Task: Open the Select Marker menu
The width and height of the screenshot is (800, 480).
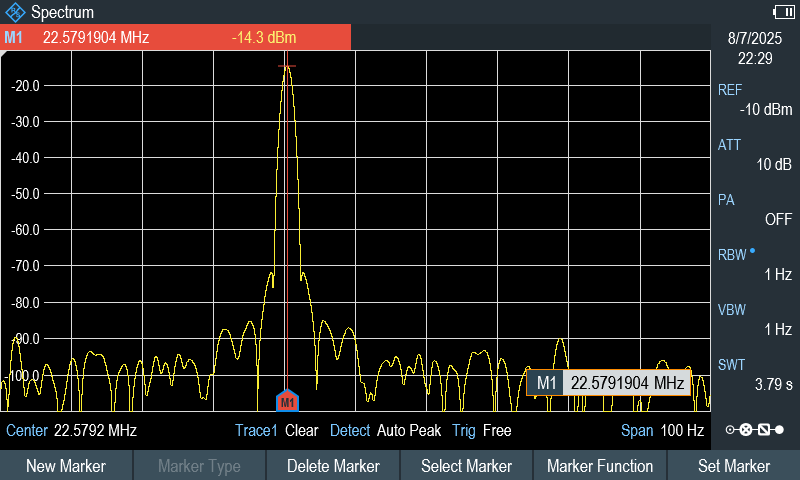Action: click(466, 466)
